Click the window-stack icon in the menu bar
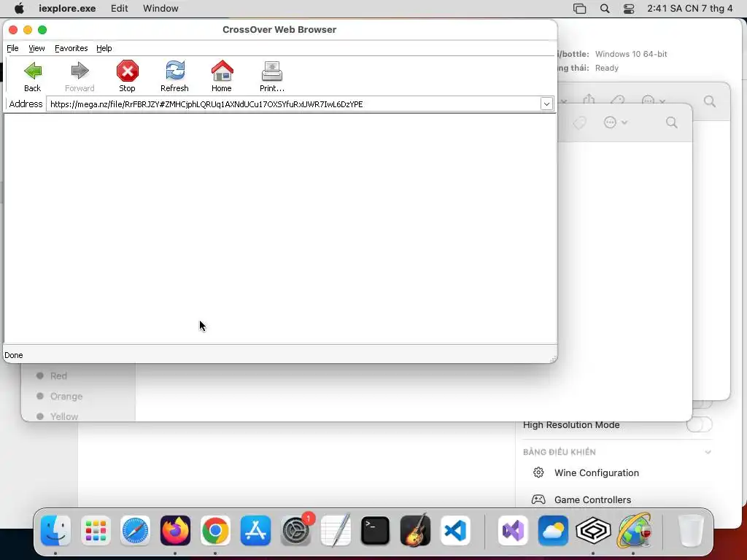Image resolution: width=747 pixels, height=560 pixels. 579,9
